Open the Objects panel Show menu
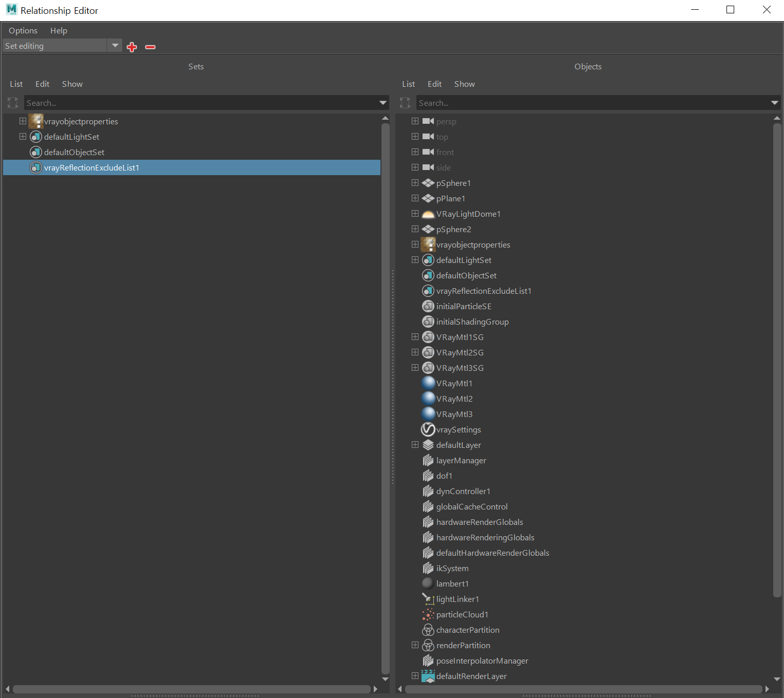784x698 pixels. coord(465,84)
